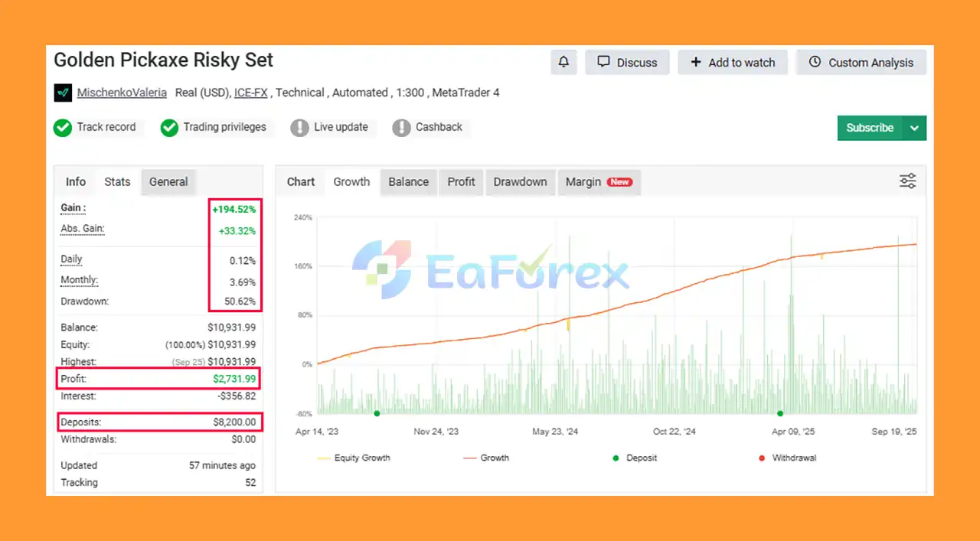Click the Add to watch button

click(733, 63)
